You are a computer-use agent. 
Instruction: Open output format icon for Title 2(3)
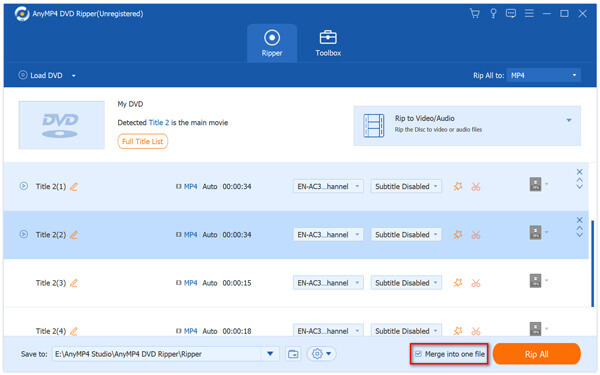(536, 280)
